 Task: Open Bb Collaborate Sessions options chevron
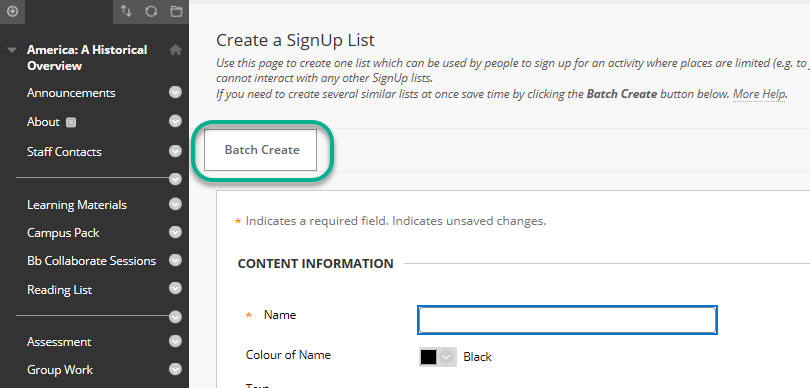176,260
